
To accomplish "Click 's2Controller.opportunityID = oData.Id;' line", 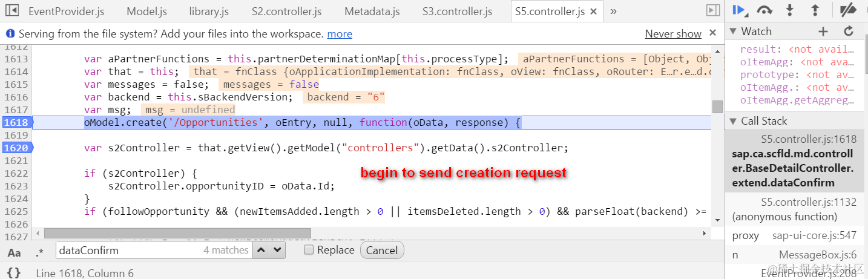I will tap(222, 186).
